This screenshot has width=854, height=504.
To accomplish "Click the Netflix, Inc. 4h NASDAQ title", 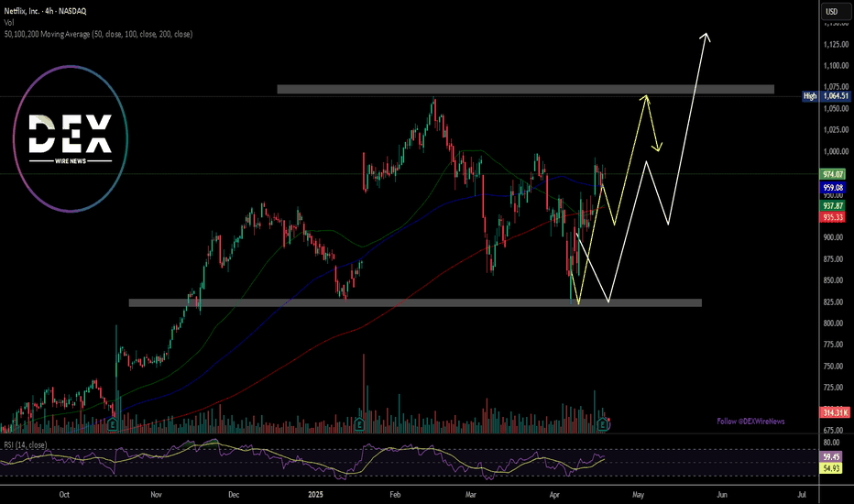I will [x=45, y=11].
